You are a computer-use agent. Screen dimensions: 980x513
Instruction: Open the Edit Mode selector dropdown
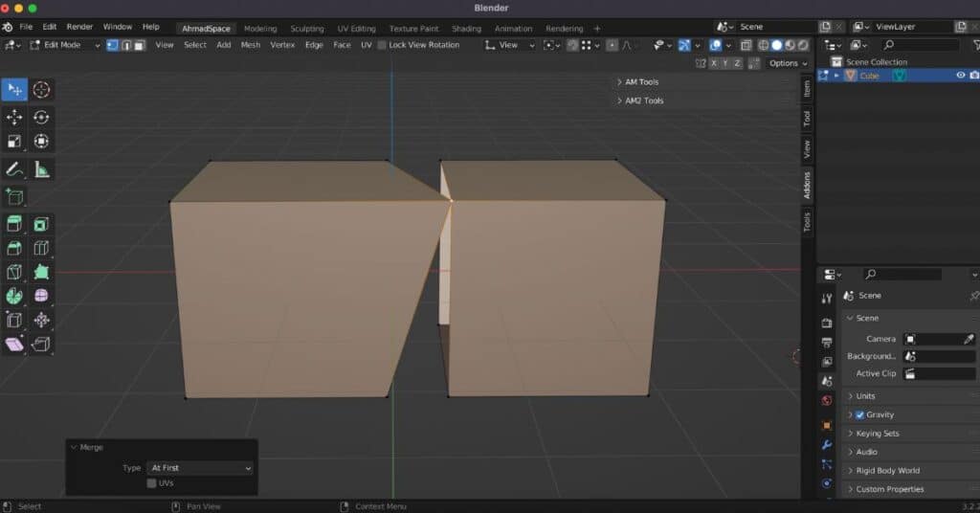[x=65, y=45]
